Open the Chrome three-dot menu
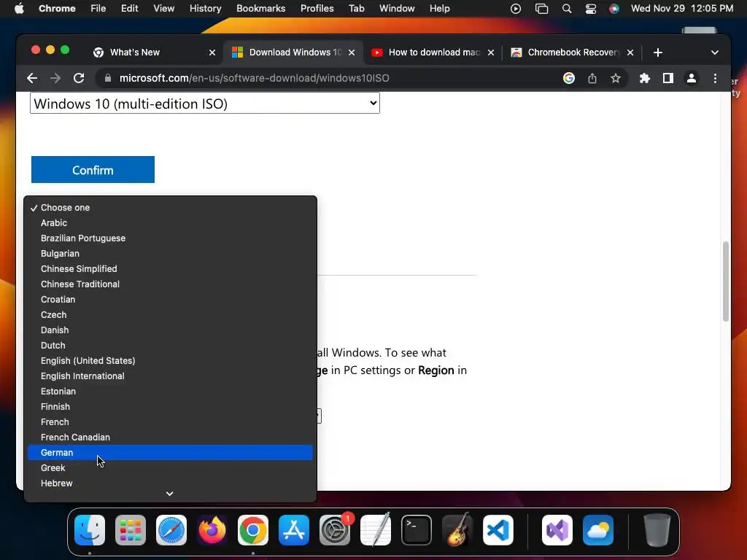The width and height of the screenshot is (747, 560). point(715,78)
